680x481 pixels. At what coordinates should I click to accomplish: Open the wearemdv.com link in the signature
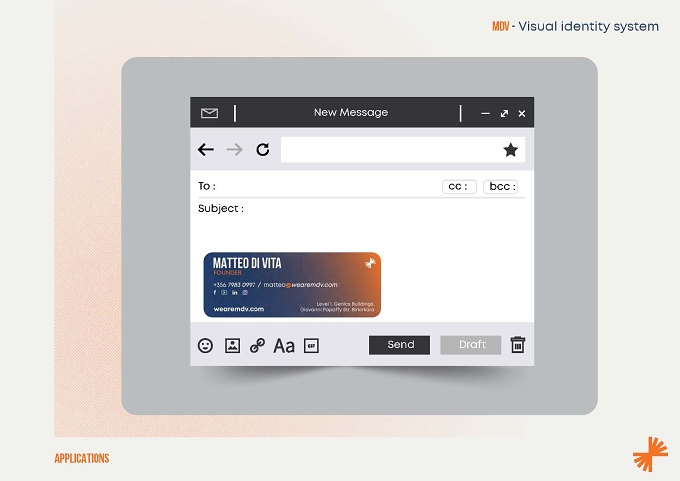[239, 309]
